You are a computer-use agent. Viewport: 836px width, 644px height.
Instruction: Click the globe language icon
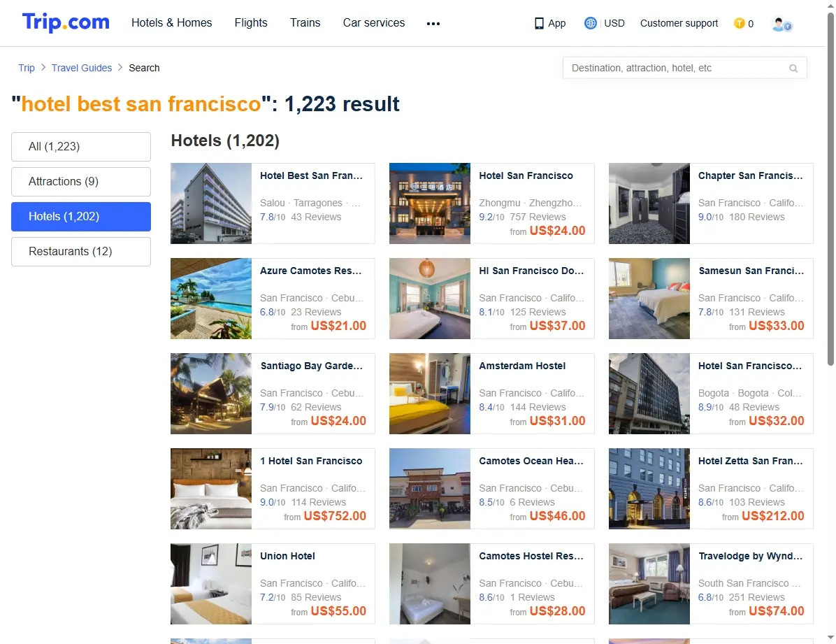pos(590,23)
